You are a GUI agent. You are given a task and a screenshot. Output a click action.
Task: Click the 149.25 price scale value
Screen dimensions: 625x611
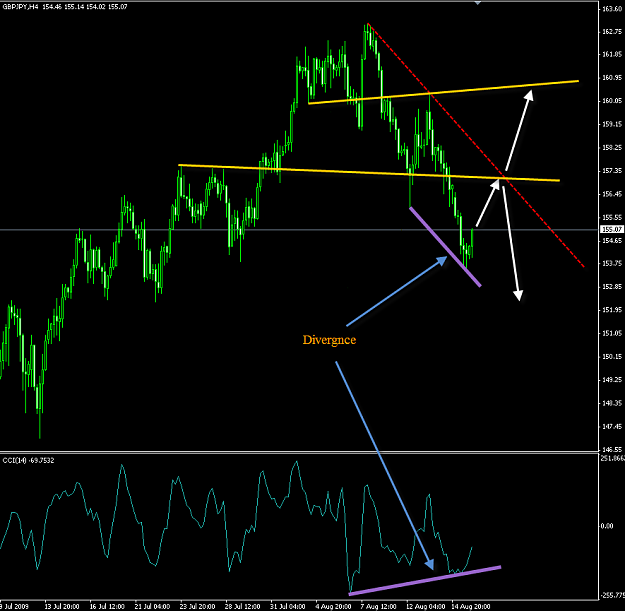[x=612, y=380]
